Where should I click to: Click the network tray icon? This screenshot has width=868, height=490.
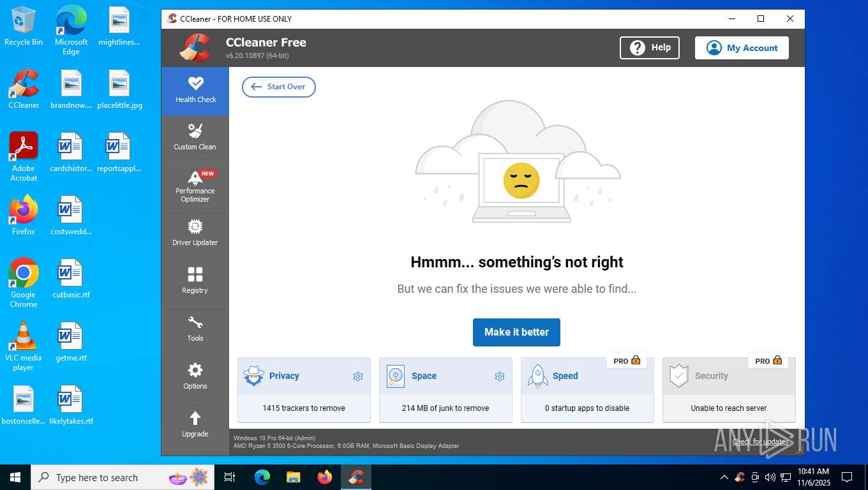tap(786, 477)
